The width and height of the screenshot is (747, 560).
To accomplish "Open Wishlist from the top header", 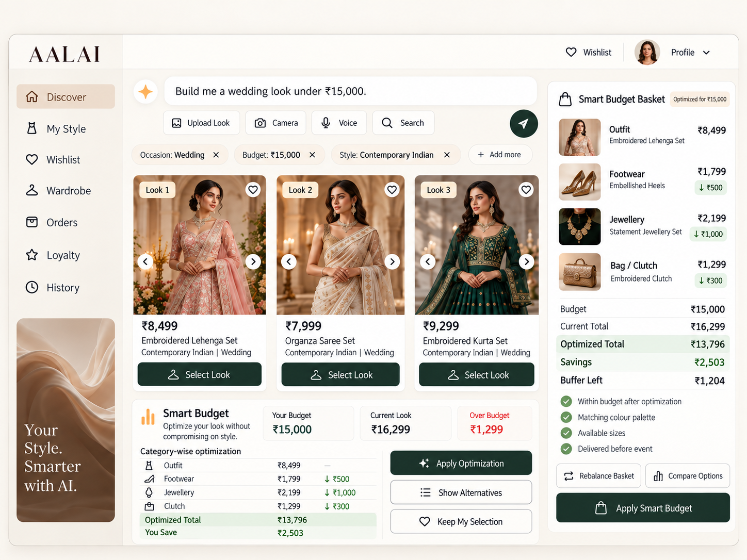I will [x=589, y=53].
